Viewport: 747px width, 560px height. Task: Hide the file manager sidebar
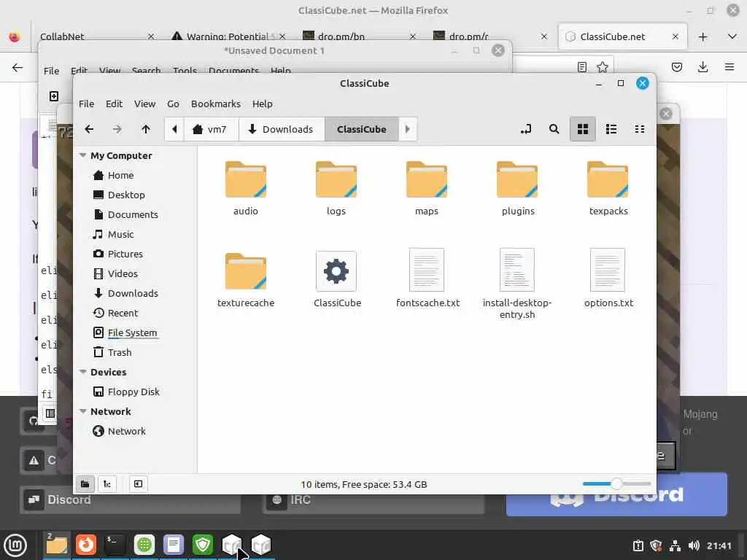138,484
